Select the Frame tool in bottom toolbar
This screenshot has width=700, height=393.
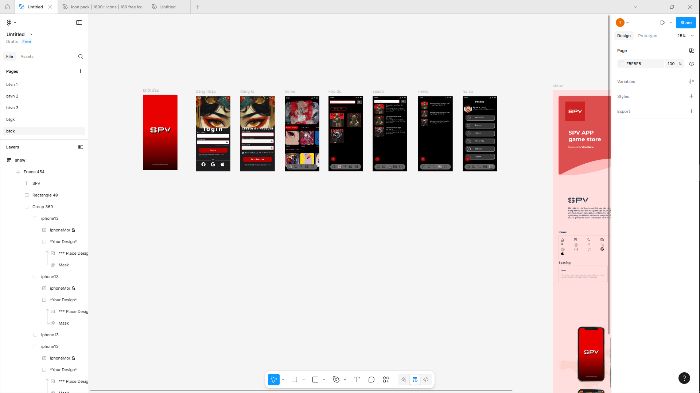(x=295, y=380)
